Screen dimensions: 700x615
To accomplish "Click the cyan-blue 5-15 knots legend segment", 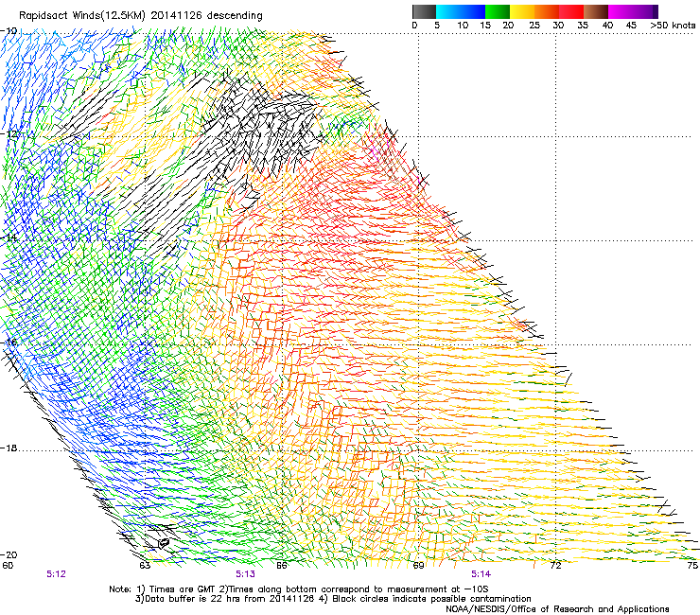I will click(461, 11).
